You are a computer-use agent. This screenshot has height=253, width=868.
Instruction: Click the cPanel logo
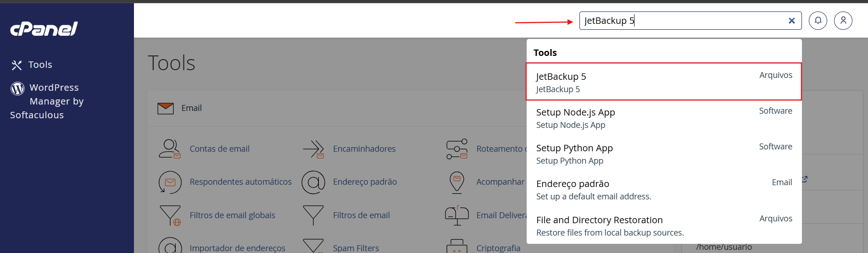pyautogui.click(x=44, y=29)
